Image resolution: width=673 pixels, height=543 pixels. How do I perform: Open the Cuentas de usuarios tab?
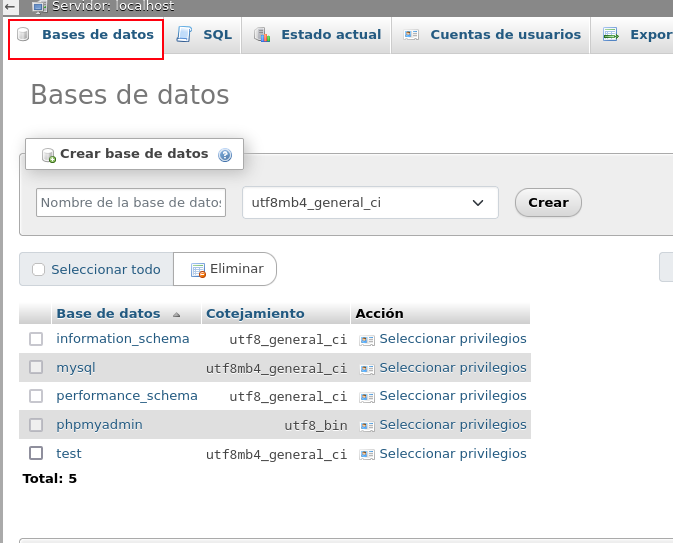(504, 35)
